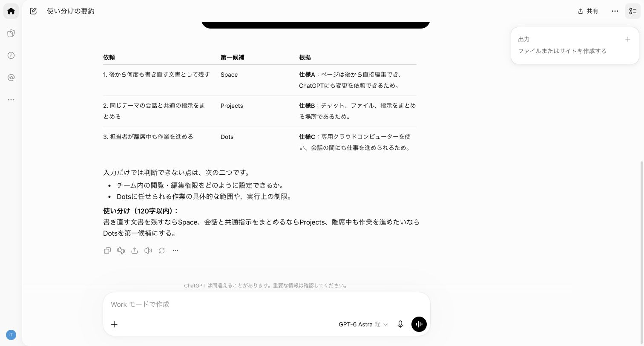Click the 仕様C rationale text
Image resolution: width=644 pixels, height=346 pixels.
pos(355,142)
